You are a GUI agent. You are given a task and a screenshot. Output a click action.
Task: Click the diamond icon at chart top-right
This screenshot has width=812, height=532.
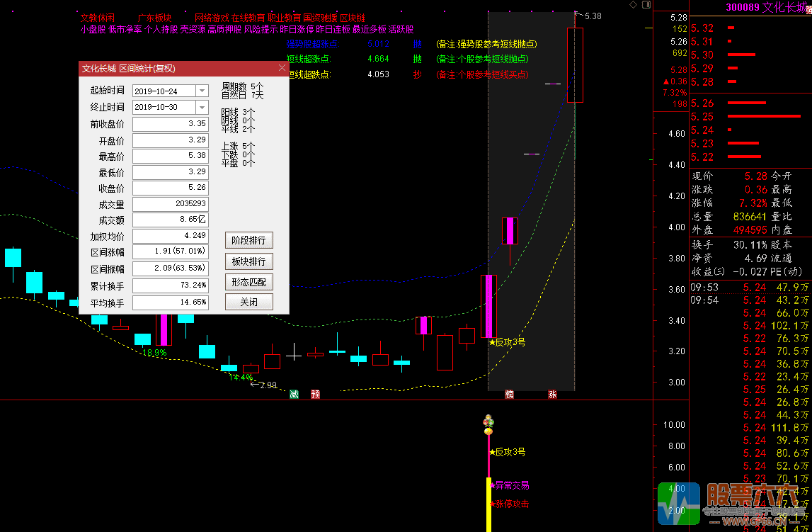pyautogui.click(x=632, y=5)
